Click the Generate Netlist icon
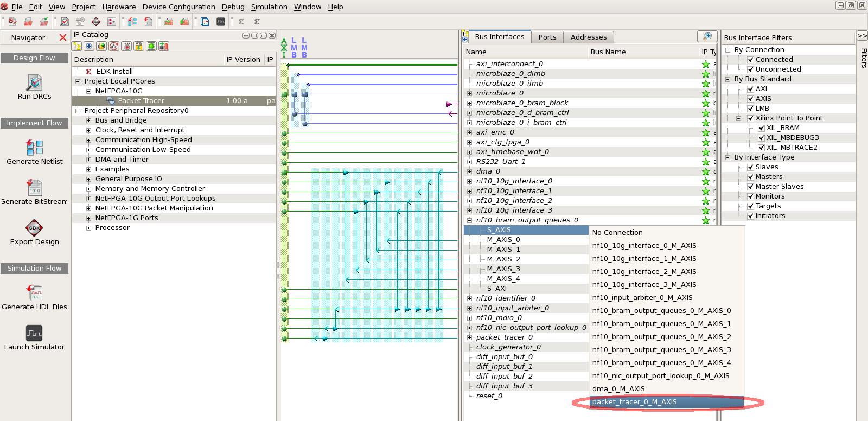The width and height of the screenshot is (868, 421). [34, 147]
